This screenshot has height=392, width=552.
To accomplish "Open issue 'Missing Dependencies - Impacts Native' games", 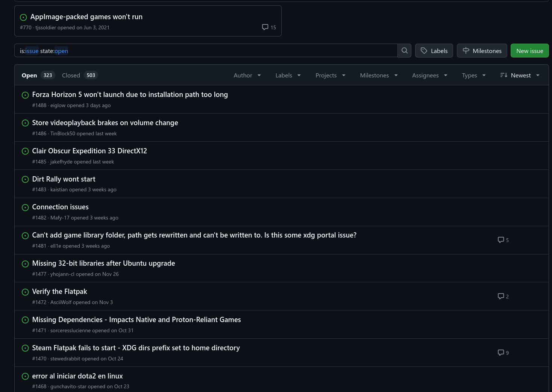I will point(136,320).
